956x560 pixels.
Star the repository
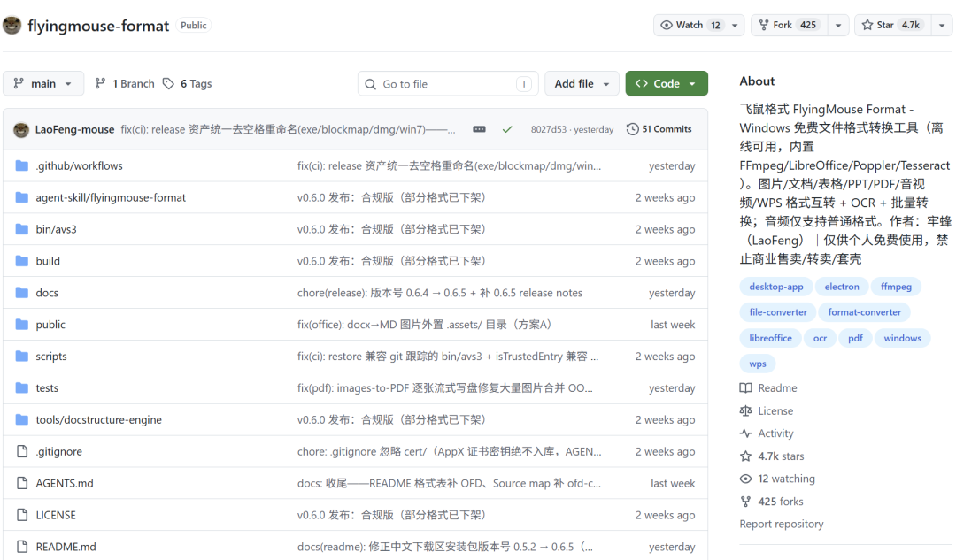point(893,25)
